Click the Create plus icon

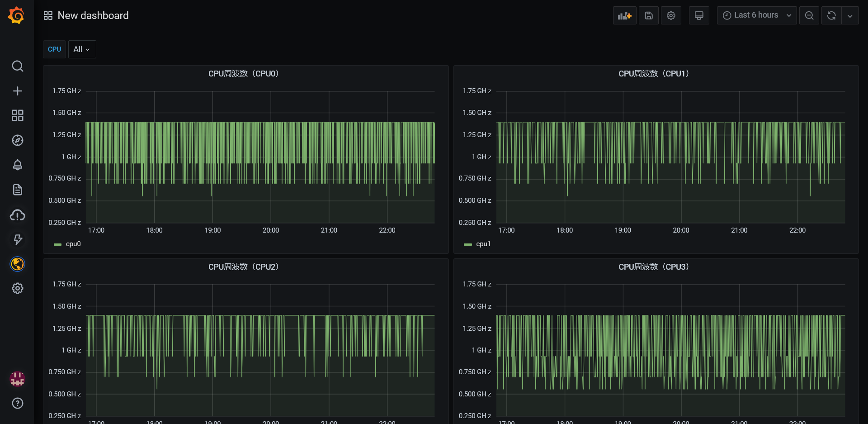(x=17, y=91)
